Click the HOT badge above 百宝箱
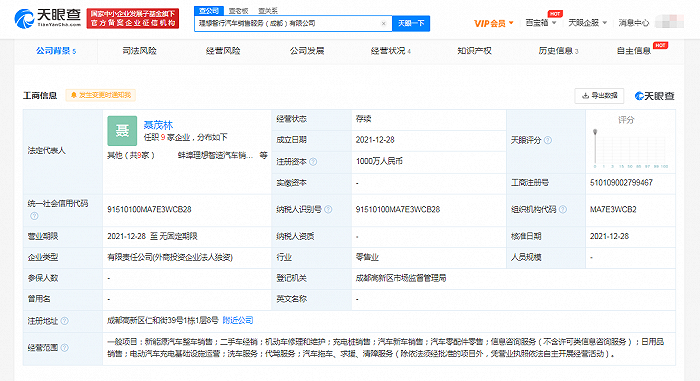The height and width of the screenshot is (381, 700). click(555, 14)
